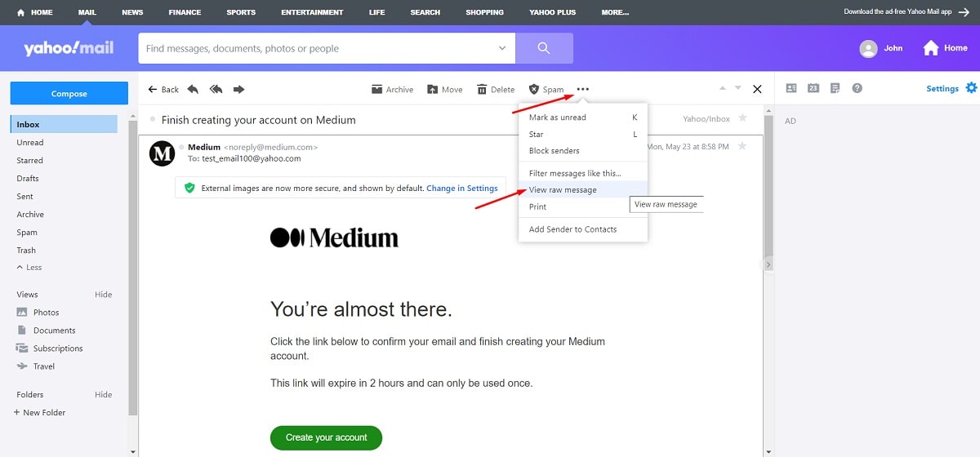
Task: Open the calendar icon in right panel
Action: (x=813, y=88)
